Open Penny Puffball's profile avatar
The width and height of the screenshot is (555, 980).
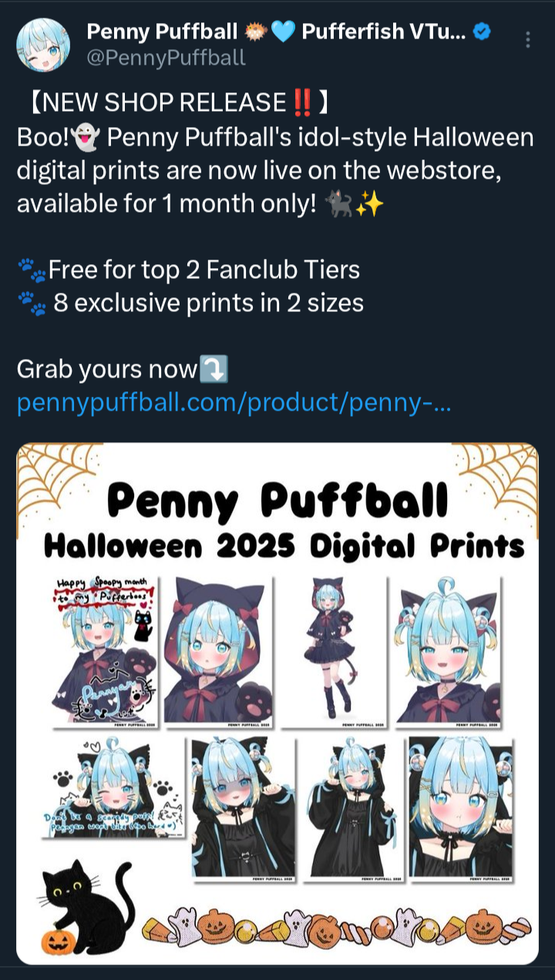[43, 45]
